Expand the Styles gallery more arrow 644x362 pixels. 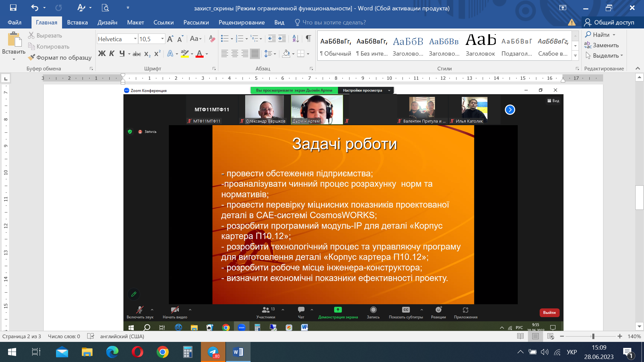pyautogui.click(x=575, y=56)
